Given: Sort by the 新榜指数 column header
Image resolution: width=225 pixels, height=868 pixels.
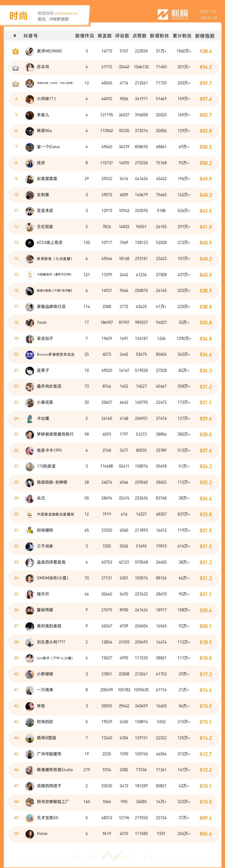Looking at the screenshot, I should click(205, 36).
